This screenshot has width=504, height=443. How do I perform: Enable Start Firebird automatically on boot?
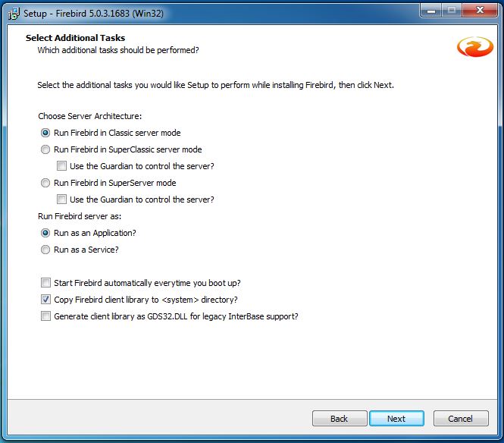[x=46, y=283]
